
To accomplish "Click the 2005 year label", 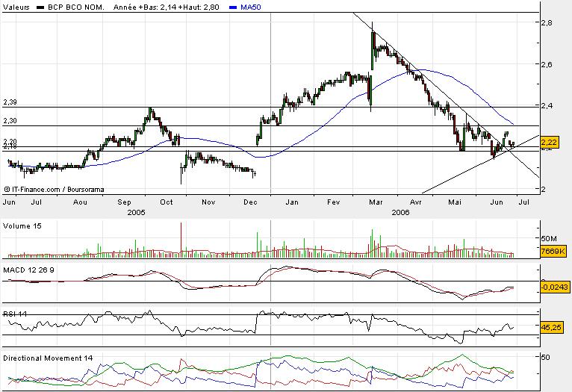I will coord(136,212).
